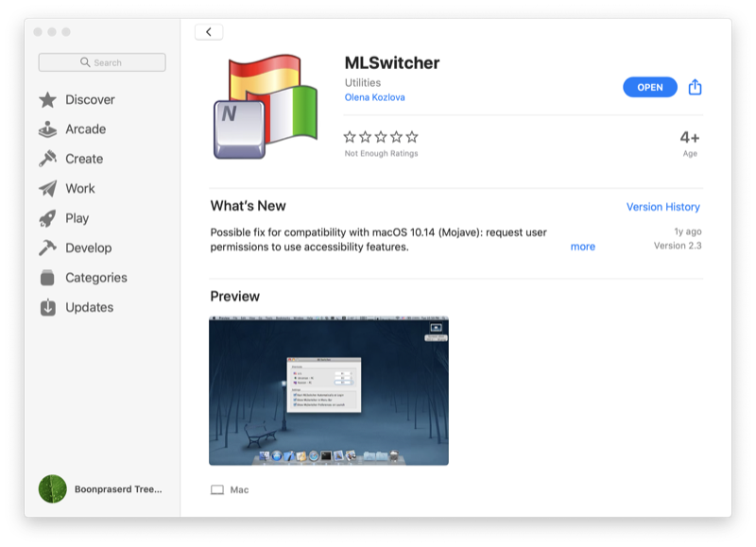
Task: Select the Create paintbrush icon
Action: click(48, 159)
